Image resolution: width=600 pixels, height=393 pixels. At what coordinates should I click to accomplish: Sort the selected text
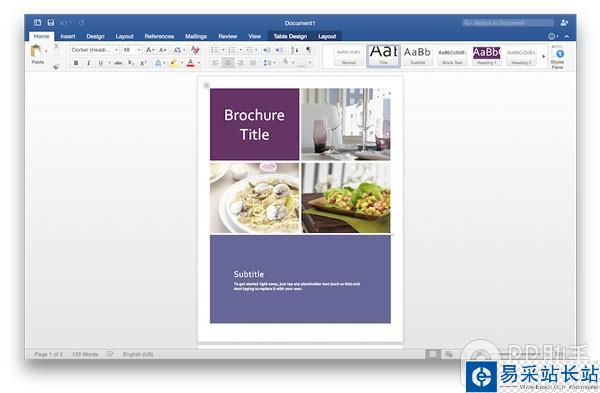point(295,50)
